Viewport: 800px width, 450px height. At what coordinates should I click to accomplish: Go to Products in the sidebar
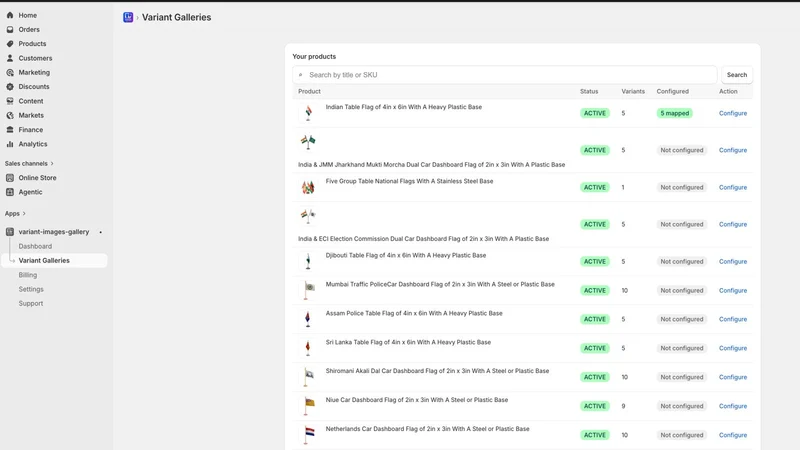(x=32, y=44)
